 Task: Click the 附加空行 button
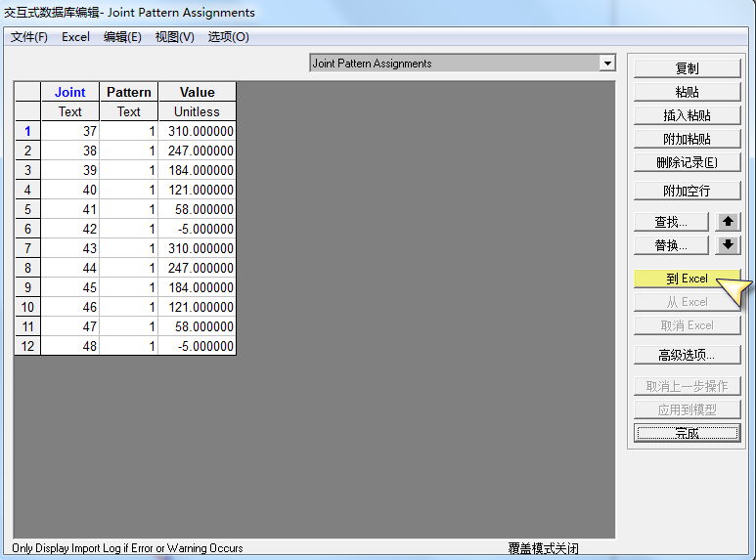[x=687, y=191]
